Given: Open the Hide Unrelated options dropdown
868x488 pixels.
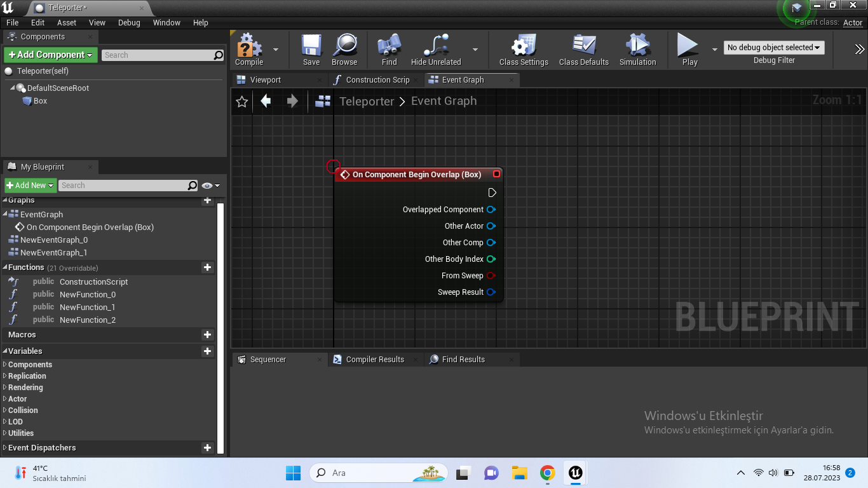Looking at the screenshot, I should click(x=475, y=49).
